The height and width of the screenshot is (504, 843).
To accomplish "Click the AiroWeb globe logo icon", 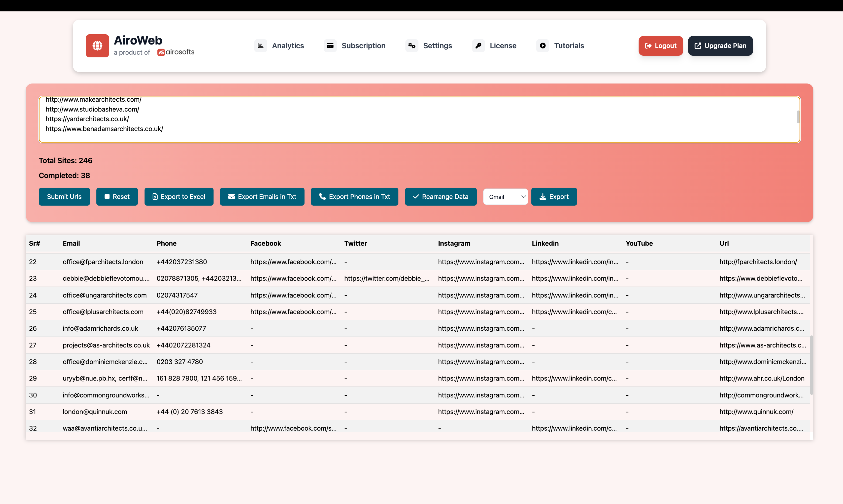I will click(97, 45).
